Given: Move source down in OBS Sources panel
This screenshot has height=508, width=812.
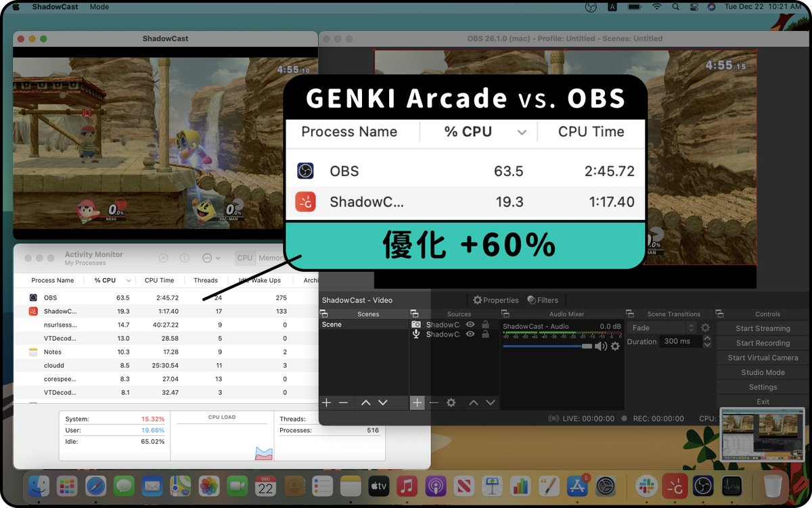Looking at the screenshot, I should (x=491, y=402).
